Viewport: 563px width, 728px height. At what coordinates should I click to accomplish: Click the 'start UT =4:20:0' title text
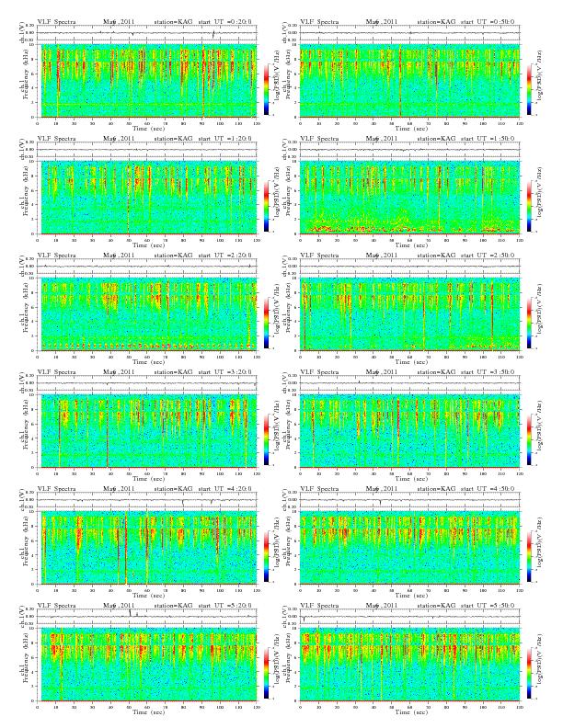click(x=225, y=488)
